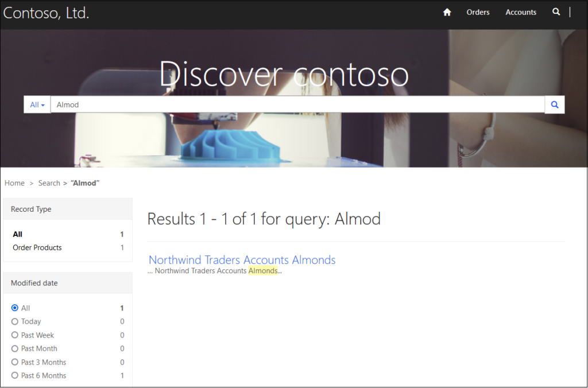Click the Search breadcrumb link

[49, 183]
